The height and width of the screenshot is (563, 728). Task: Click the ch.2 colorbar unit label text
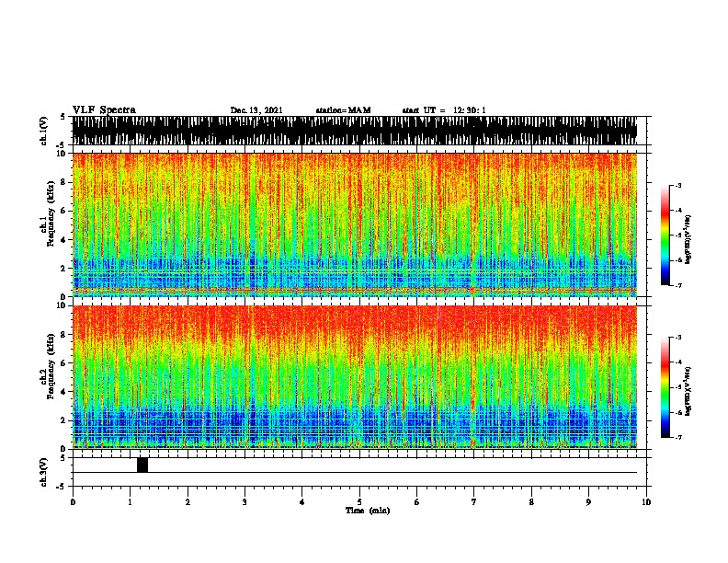click(x=688, y=392)
